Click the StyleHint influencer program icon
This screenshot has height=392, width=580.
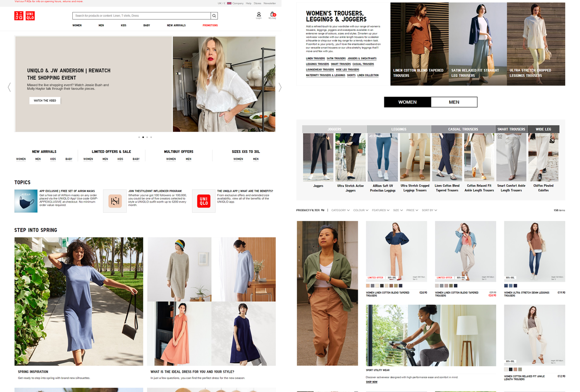click(x=115, y=201)
